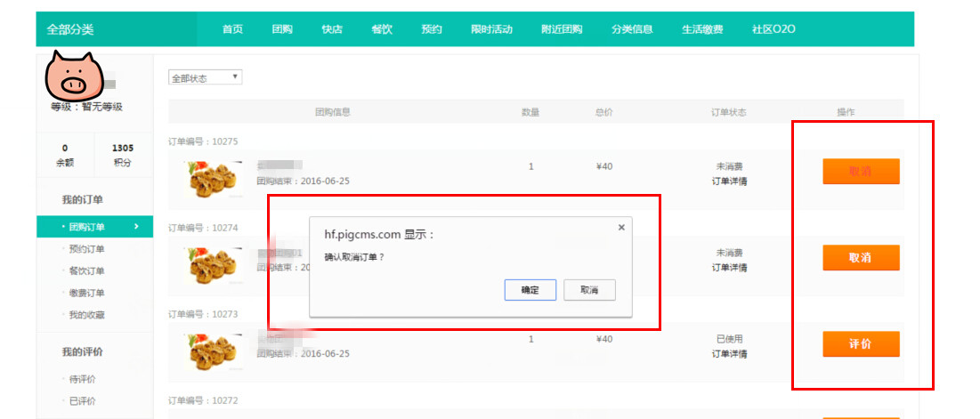The height and width of the screenshot is (419, 980).
Task: Expand the 全部分类 category menu
Action: 70,29
